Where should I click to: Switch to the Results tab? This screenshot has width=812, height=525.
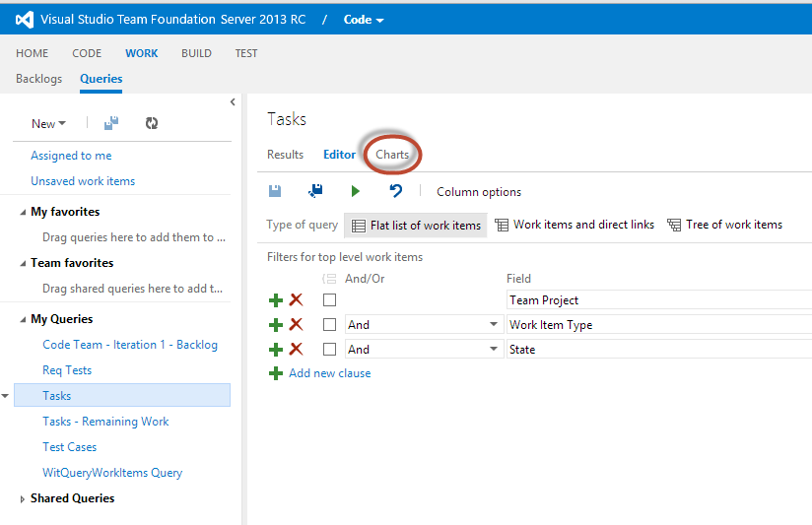[x=286, y=155]
